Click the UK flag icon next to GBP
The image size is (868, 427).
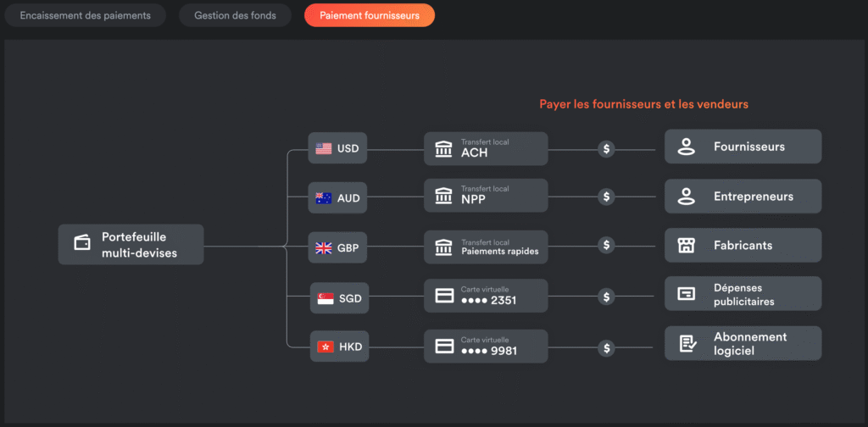(x=324, y=247)
